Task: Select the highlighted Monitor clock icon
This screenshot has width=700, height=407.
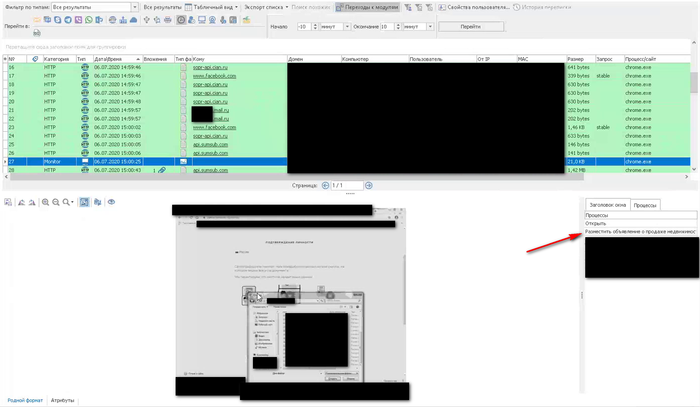Action: click(x=181, y=20)
